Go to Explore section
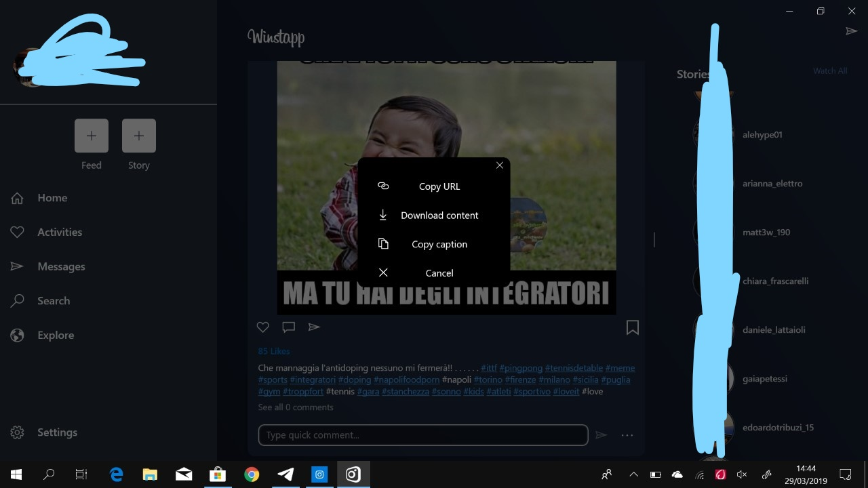Image resolution: width=868 pixels, height=488 pixels. point(56,335)
